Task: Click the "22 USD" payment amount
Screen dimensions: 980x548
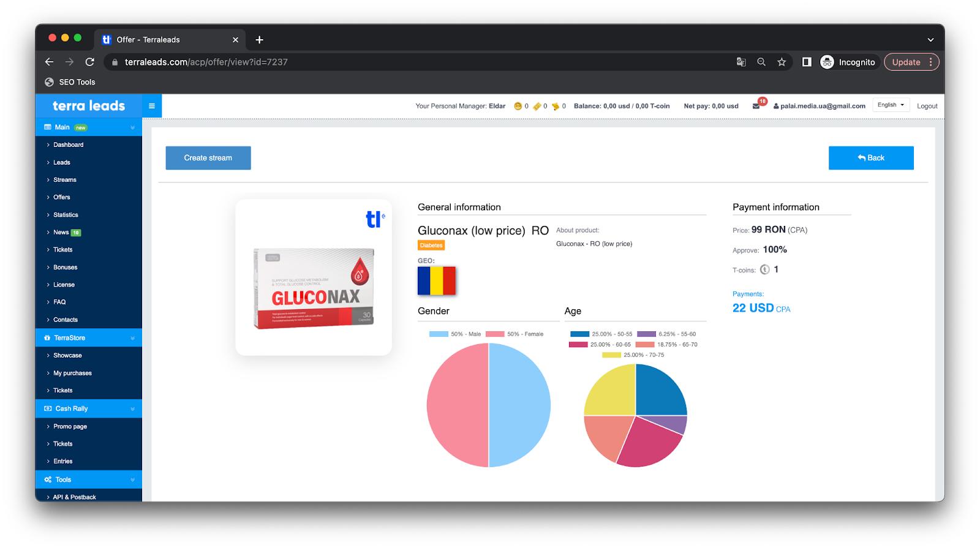Action: tap(753, 308)
